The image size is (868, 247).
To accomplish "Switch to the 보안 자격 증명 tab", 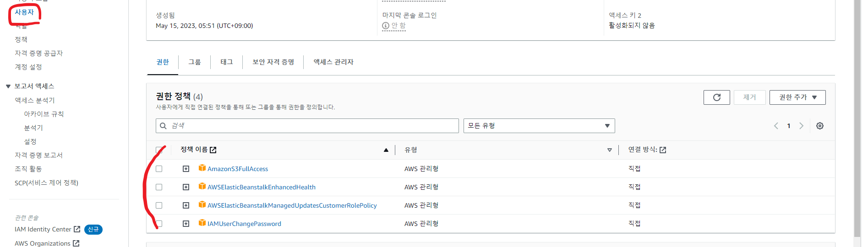I will coord(273,62).
